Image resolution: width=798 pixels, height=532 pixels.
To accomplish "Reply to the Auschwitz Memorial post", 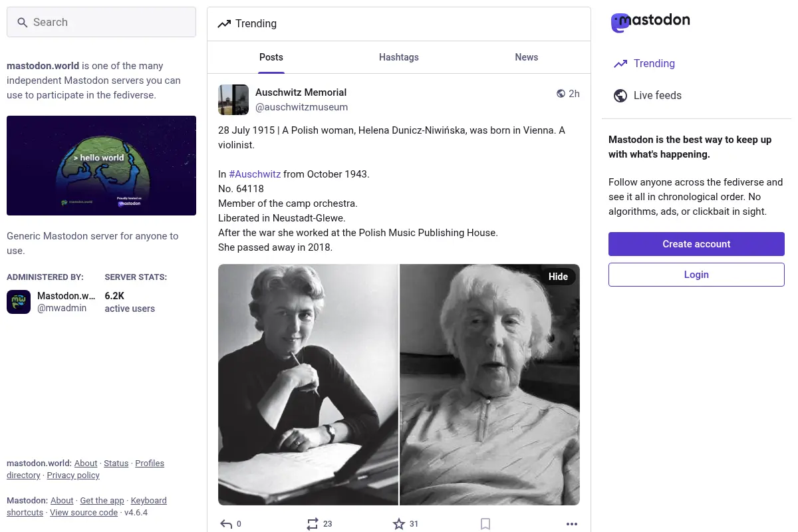I will point(231,524).
